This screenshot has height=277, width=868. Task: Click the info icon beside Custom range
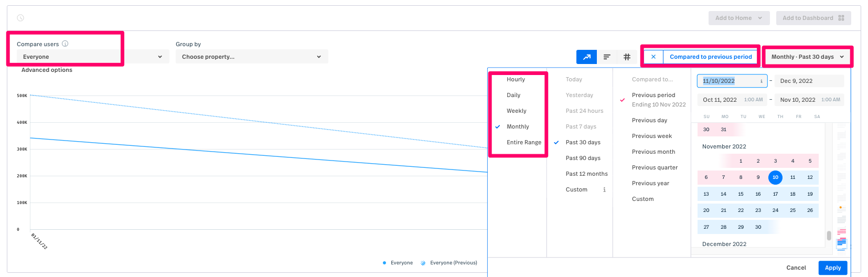pyautogui.click(x=604, y=189)
